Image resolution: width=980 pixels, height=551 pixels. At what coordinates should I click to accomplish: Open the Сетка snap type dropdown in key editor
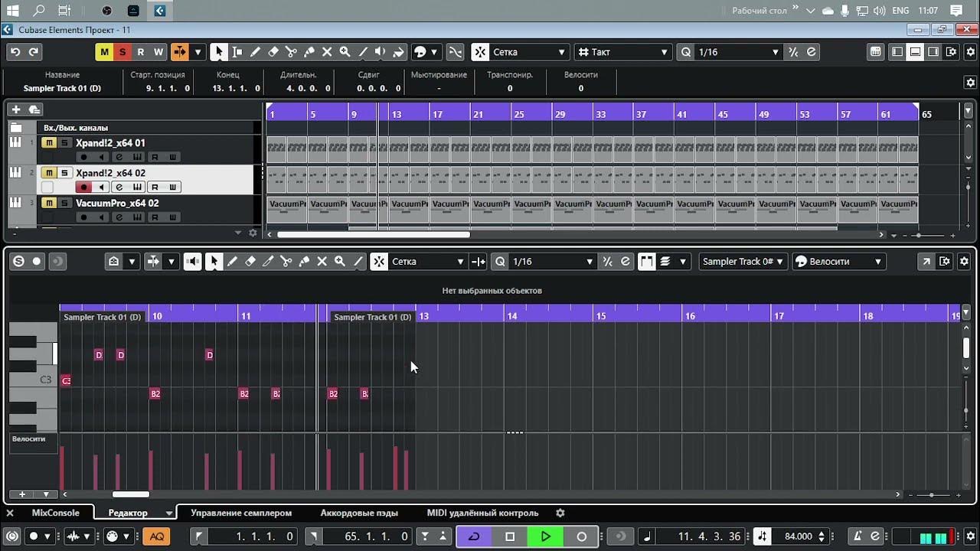(x=427, y=262)
